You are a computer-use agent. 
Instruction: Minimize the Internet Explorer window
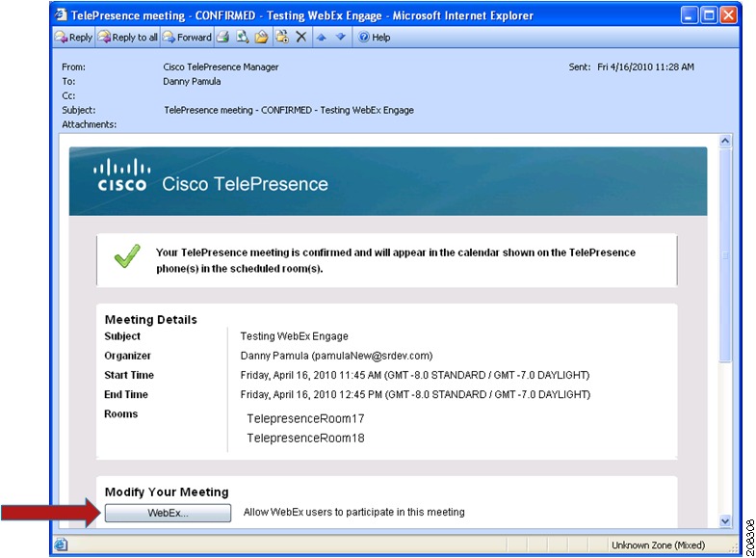(x=690, y=15)
